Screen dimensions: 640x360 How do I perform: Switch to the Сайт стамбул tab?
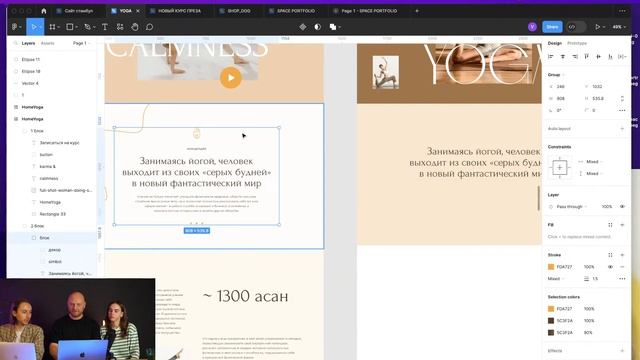click(x=78, y=11)
